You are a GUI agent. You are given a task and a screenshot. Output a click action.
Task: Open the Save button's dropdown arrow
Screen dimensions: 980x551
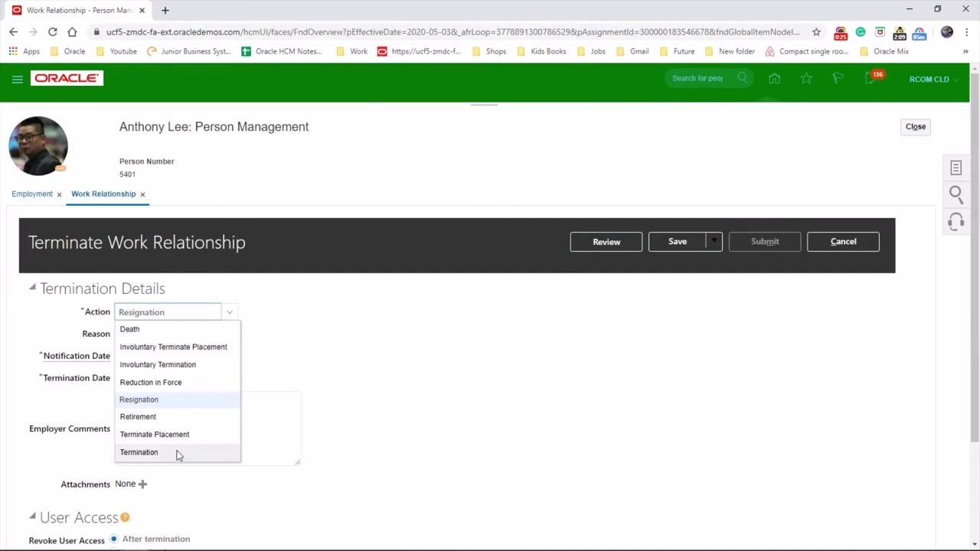click(x=714, y=242)
